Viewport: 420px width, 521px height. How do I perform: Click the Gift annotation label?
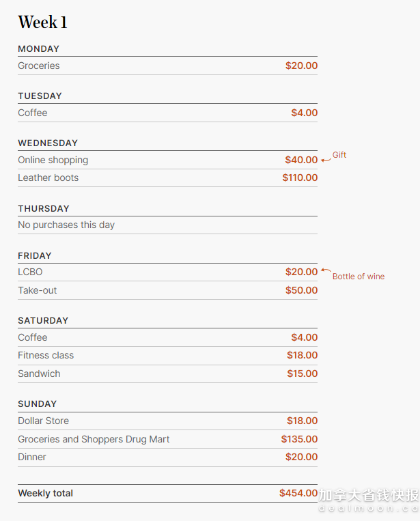(339, 155)
